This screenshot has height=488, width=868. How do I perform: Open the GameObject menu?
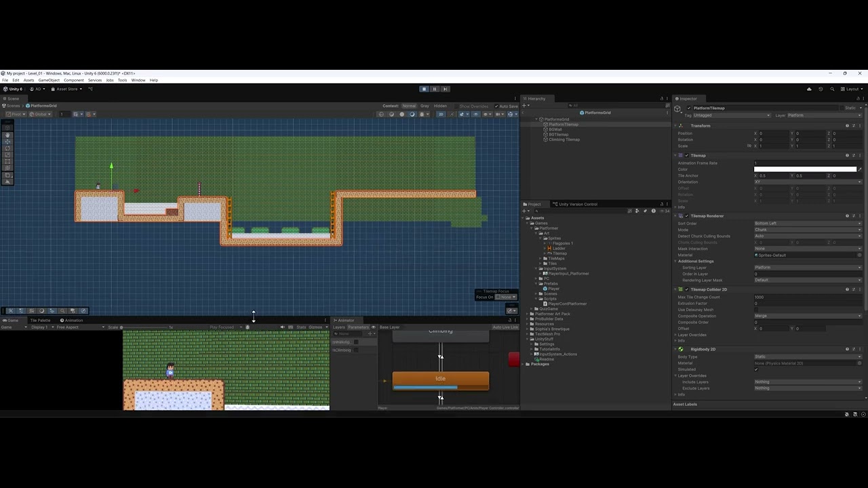(x=49, y=80)
